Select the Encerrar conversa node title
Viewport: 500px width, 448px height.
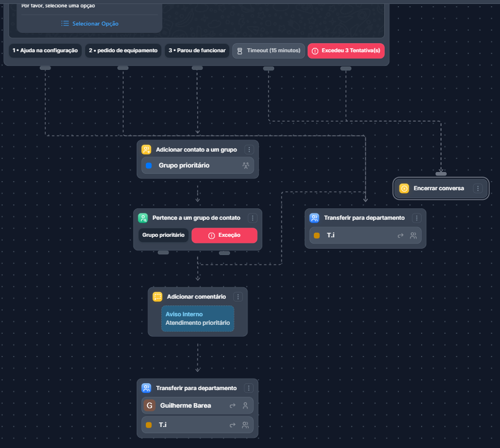pyautogui.click(x=439, y=189)
